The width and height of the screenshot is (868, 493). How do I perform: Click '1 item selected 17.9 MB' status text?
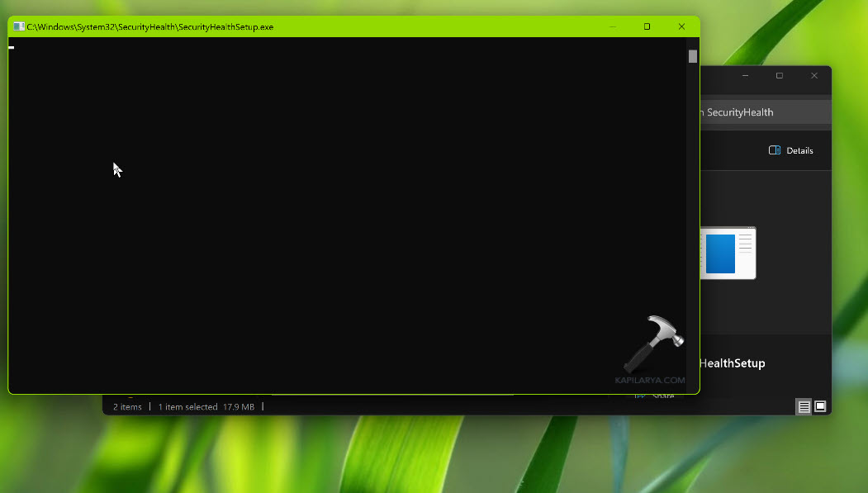(206, 406)
